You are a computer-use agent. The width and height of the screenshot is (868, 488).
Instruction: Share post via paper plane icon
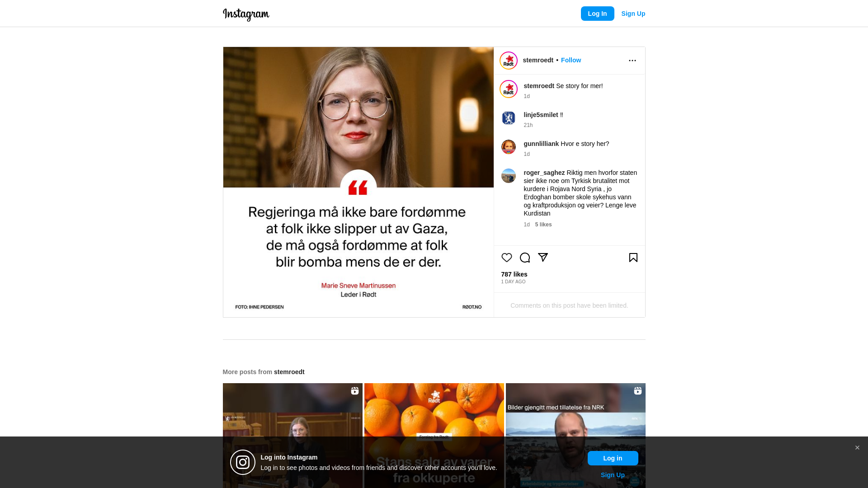542,258
